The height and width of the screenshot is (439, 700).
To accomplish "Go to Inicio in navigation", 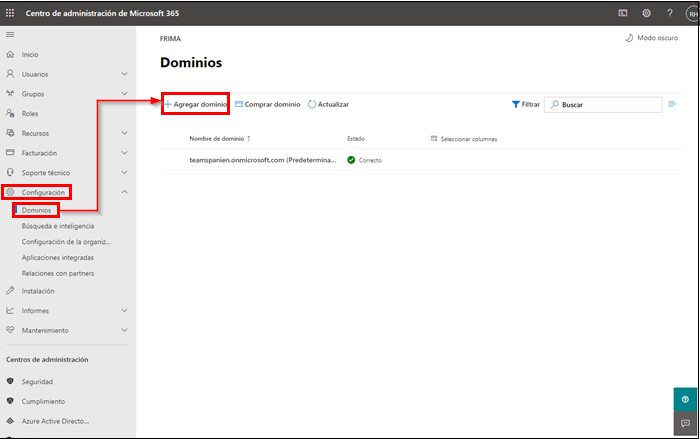I will 30,54.
